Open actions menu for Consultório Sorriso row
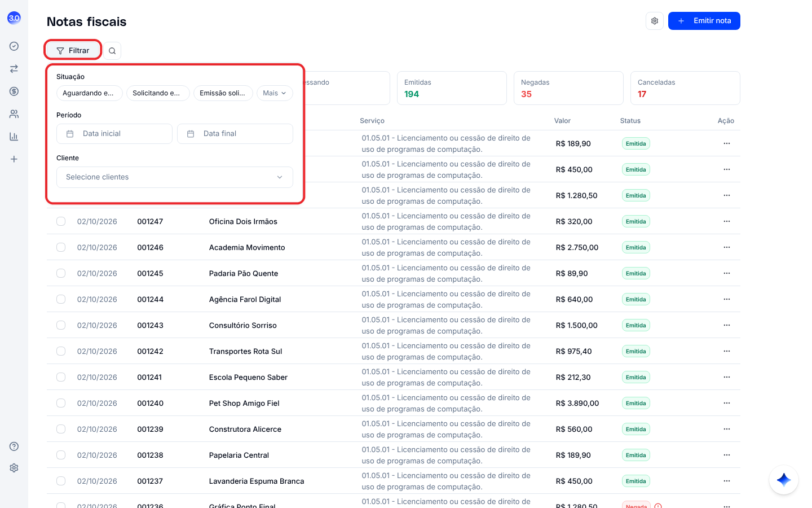 (727, 325)
